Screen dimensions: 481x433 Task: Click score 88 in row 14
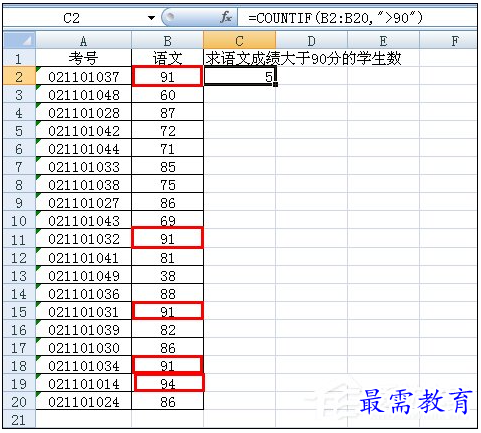point(167,293)
